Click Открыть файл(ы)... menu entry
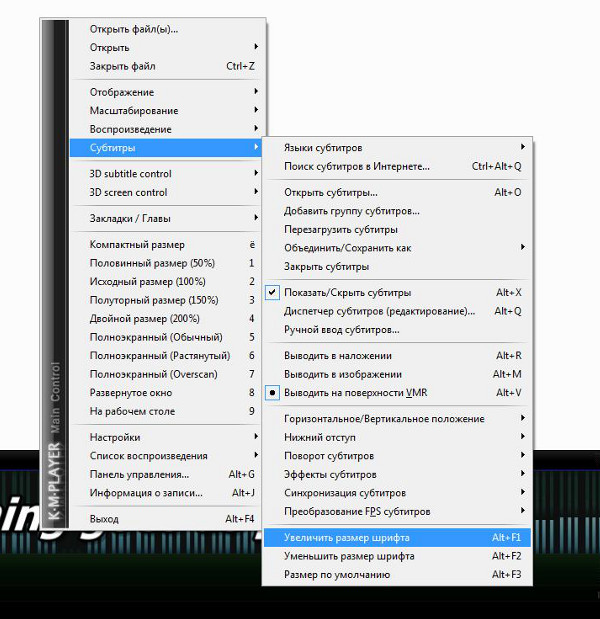 (165, 29)
